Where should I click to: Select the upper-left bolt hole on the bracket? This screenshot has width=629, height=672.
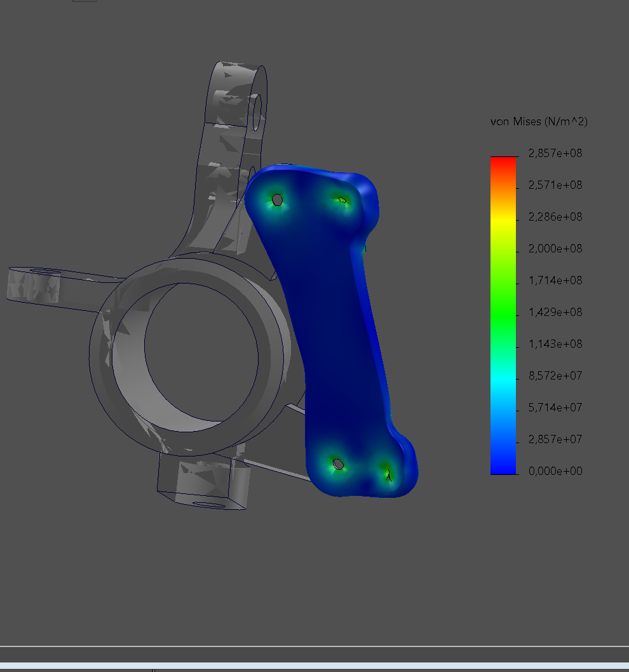pos(277,200)
